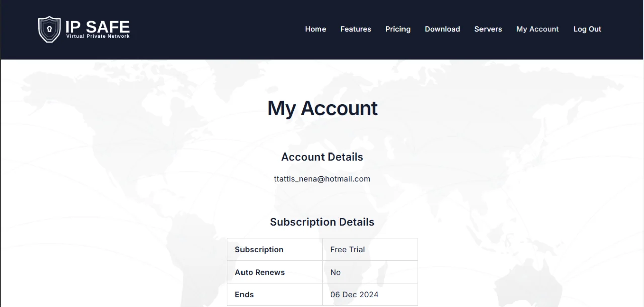Select the Free Trial value cell
The height and width of the screenshot is (307, 644).
coord(370,249)
